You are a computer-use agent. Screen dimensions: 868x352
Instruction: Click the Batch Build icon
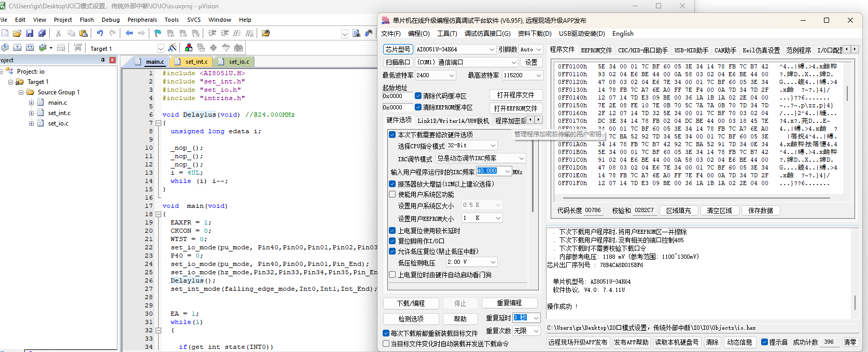coord(43,48)
